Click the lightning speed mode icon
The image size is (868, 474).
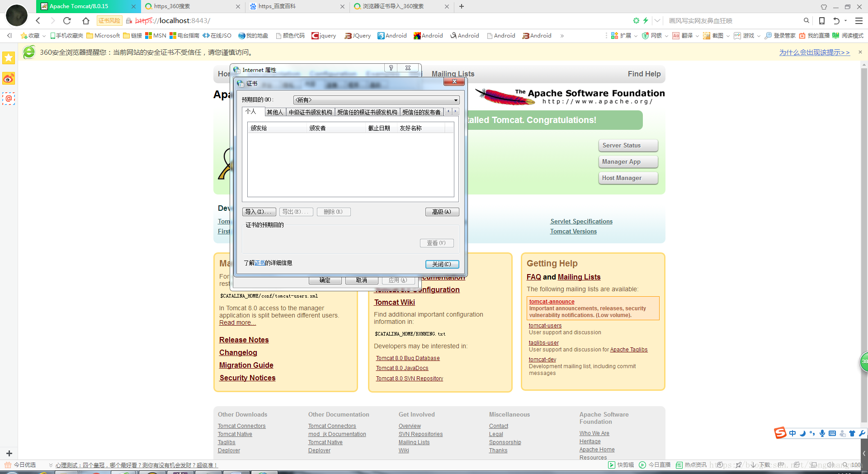pyautogui.click(x=646, y=20)
